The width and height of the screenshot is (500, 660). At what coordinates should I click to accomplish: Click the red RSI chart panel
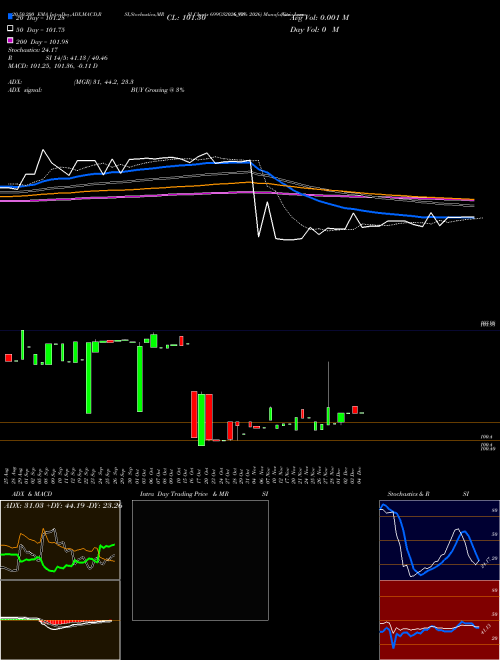tap(439, 620)
